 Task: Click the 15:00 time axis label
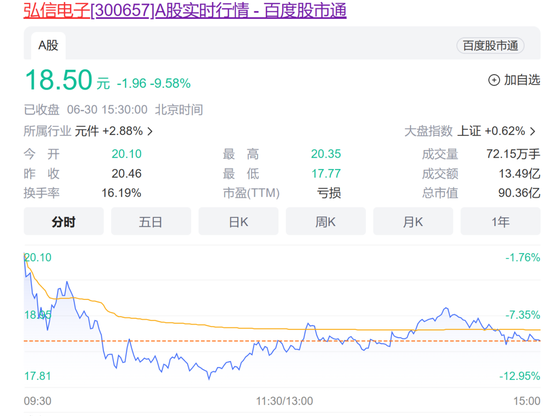(x=527, y=401)
